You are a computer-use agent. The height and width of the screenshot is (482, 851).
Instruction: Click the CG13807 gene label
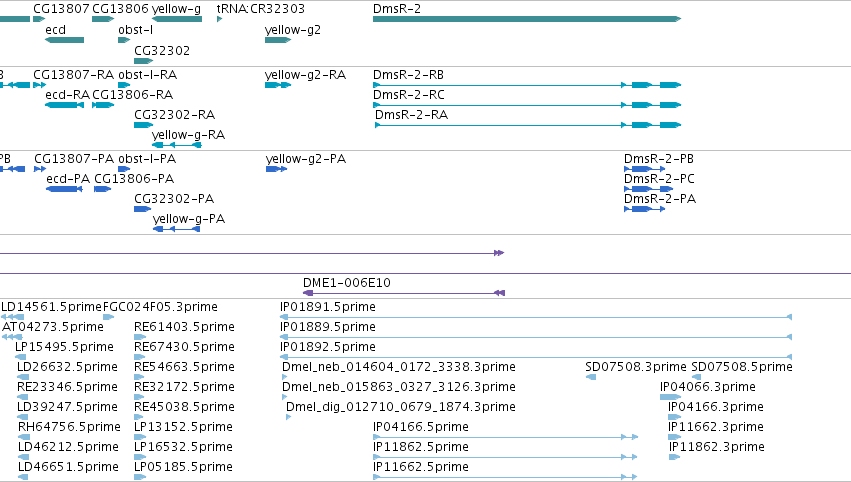[x=61, y=9]
